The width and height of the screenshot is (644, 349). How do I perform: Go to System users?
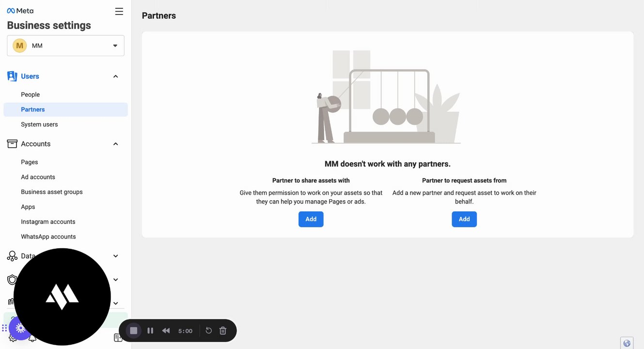pos(39,125)
